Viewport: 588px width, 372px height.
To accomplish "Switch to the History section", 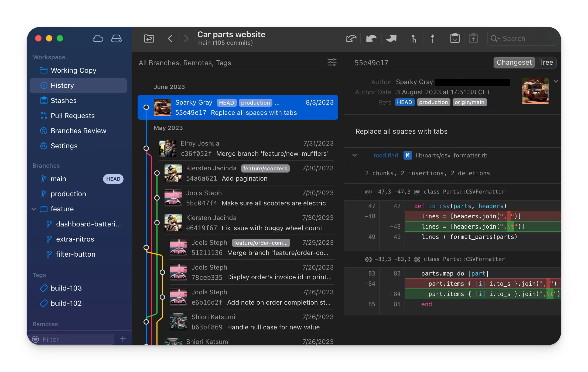I will pos(62,85).
